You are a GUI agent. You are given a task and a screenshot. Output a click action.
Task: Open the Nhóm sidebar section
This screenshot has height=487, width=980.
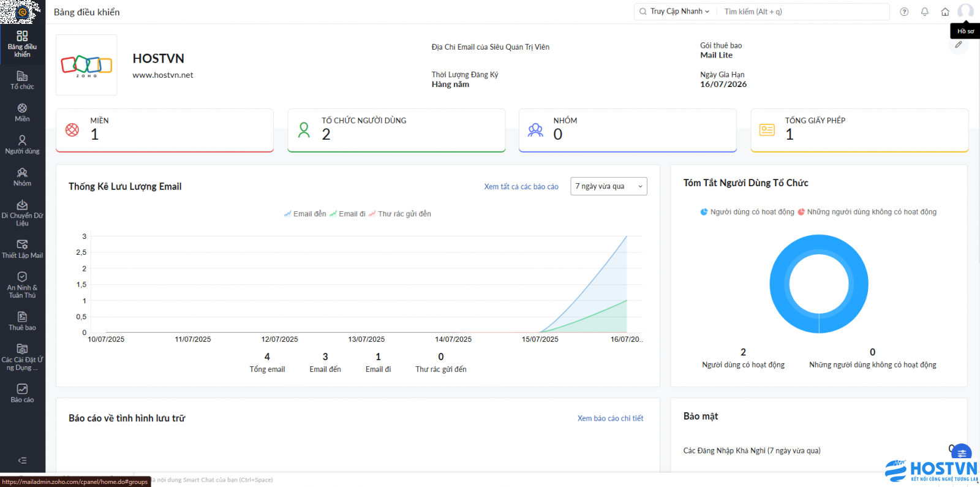click(22, 177)
